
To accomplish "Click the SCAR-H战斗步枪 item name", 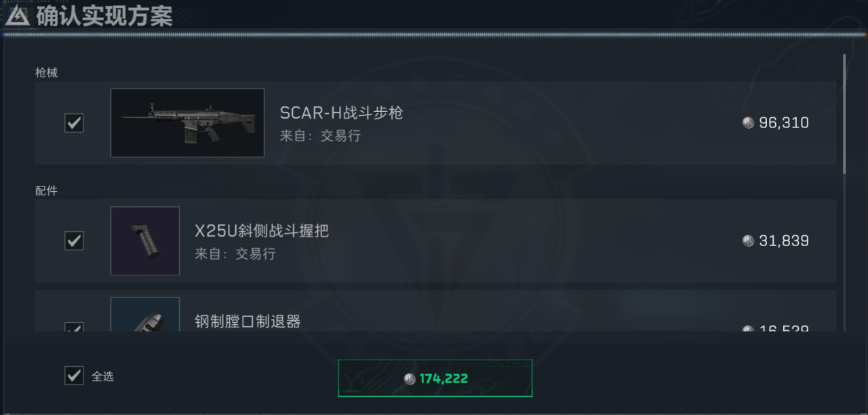I will click(341, 113).
